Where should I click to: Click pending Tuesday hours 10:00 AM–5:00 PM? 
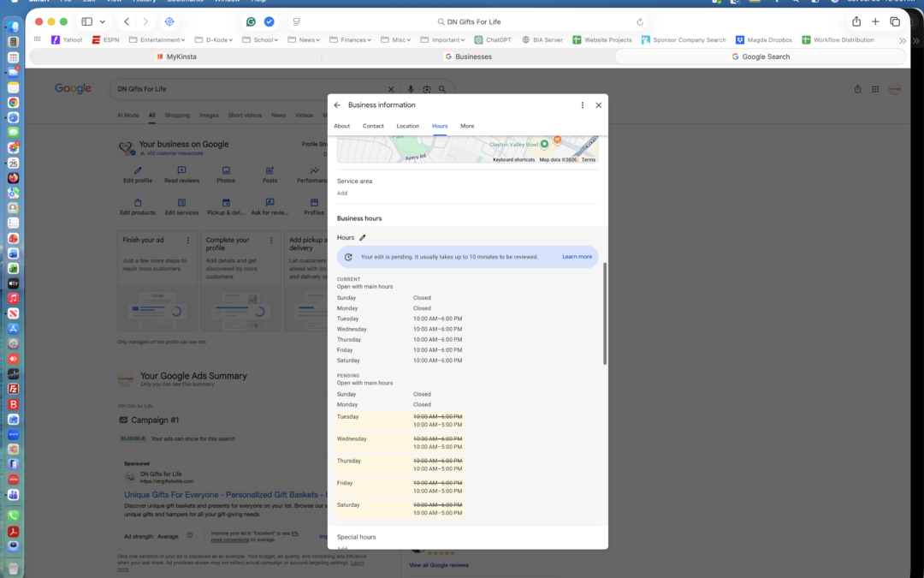coord(437,425)
